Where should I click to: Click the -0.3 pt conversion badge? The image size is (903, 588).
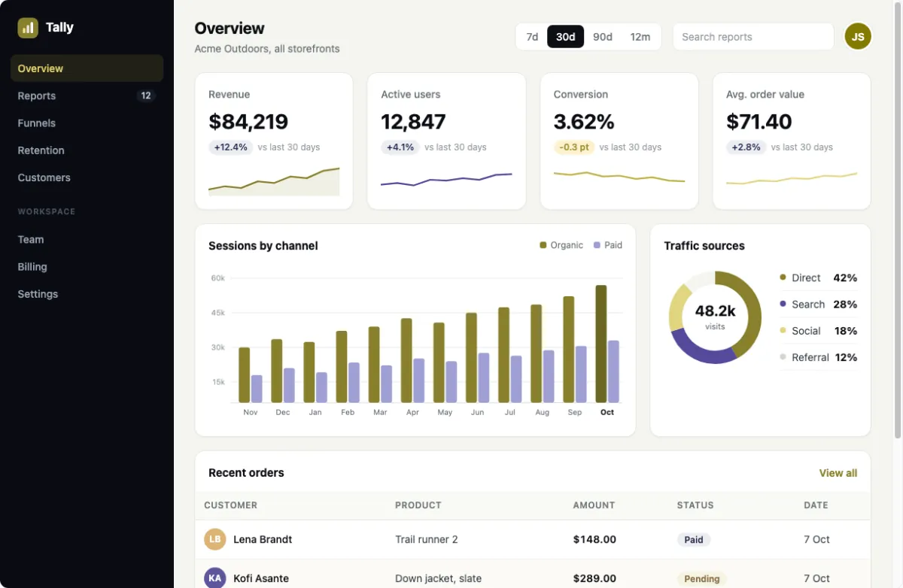[574, 147]
